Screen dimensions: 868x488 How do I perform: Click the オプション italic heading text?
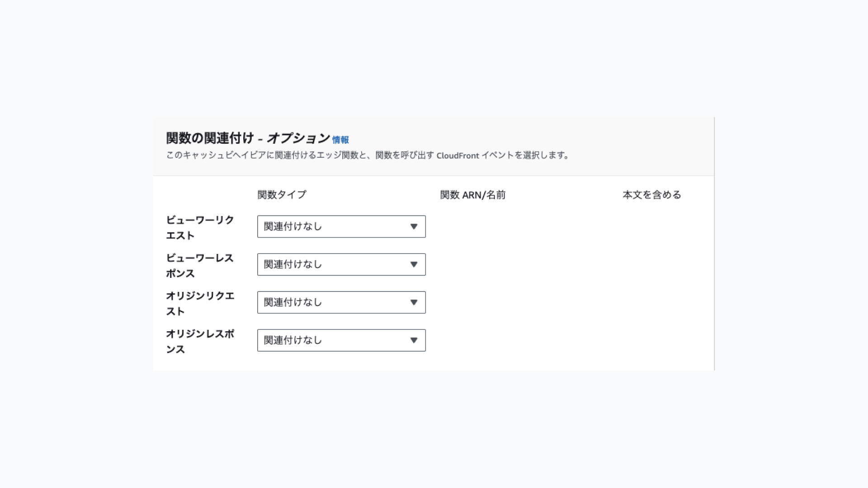tap(298, 138)
